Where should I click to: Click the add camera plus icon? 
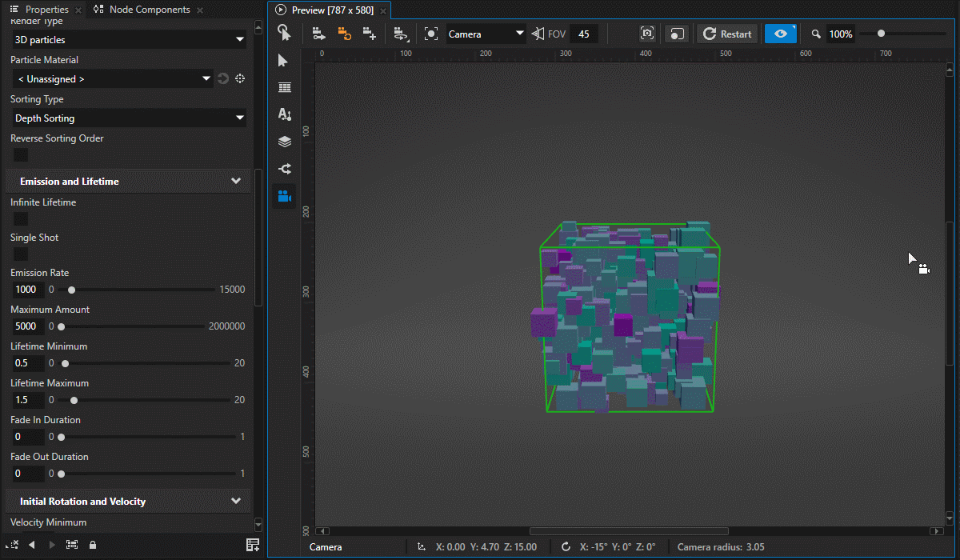pyautogui.click(x=369, y=34)
